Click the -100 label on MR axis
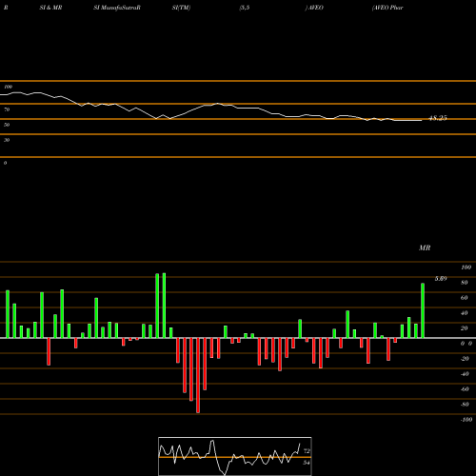The image size is (476, 476). (x=466, y=420)
